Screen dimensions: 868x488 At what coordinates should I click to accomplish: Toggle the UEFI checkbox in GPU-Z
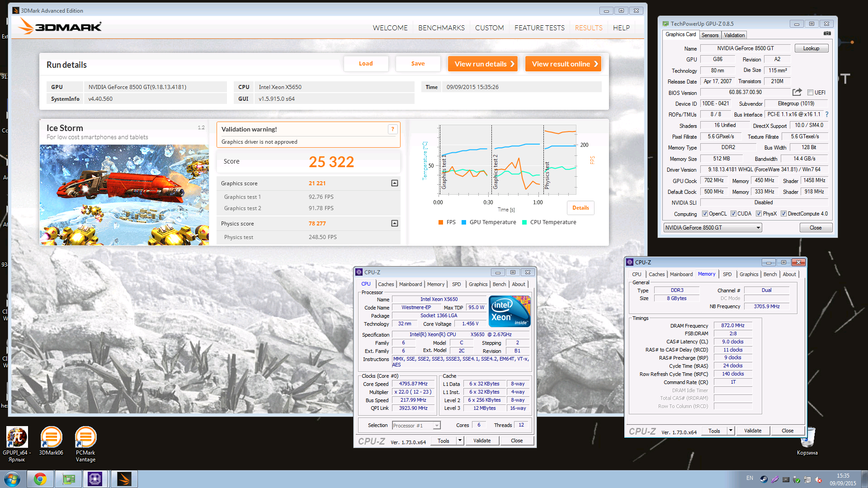(811, 93)
